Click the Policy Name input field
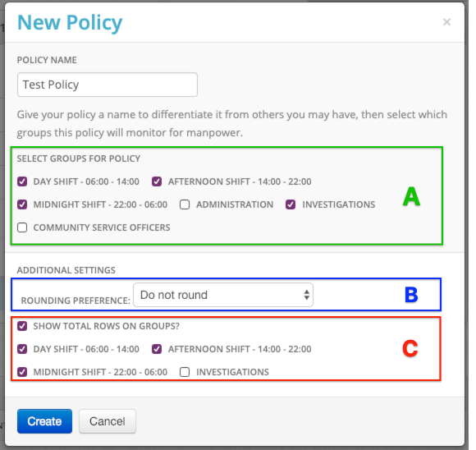 tap(108, 85)
